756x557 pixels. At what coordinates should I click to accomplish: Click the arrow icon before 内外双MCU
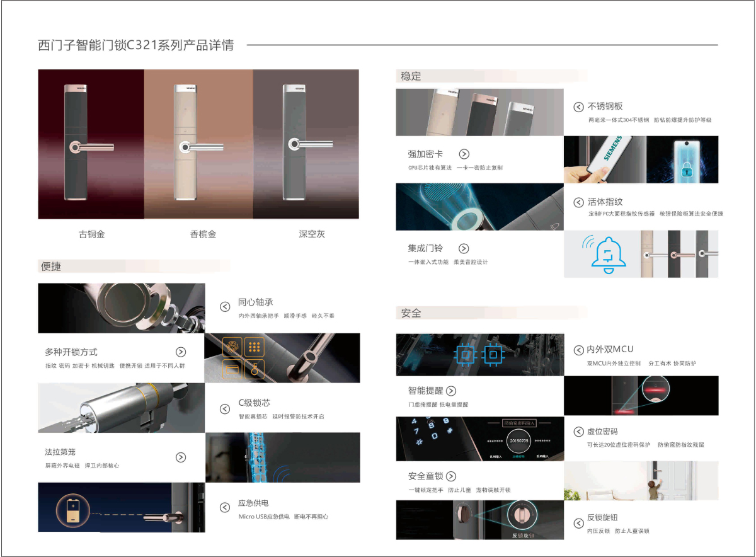click(x=579, y=350)
